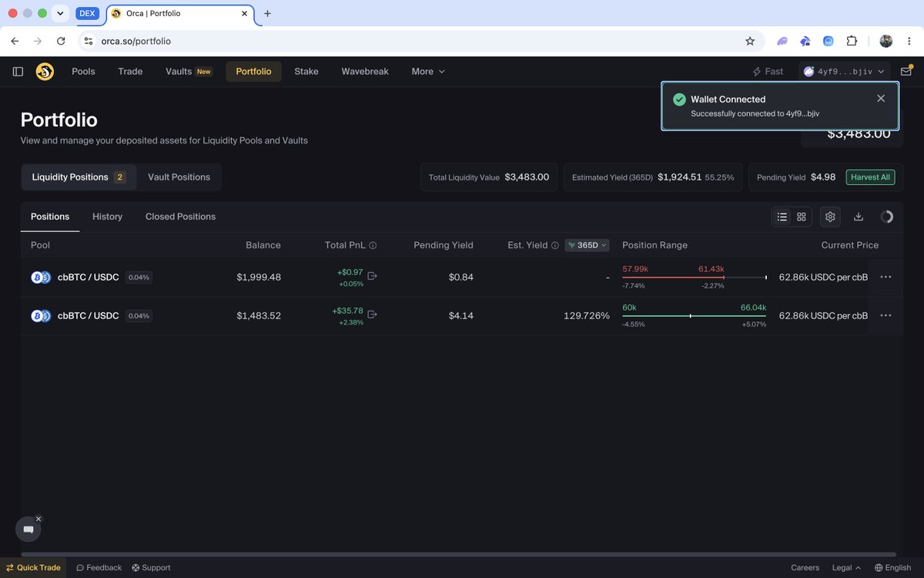The image size is (924, 578).
Task: Open Chrome three-dot menu
Action: click(909, 41)
